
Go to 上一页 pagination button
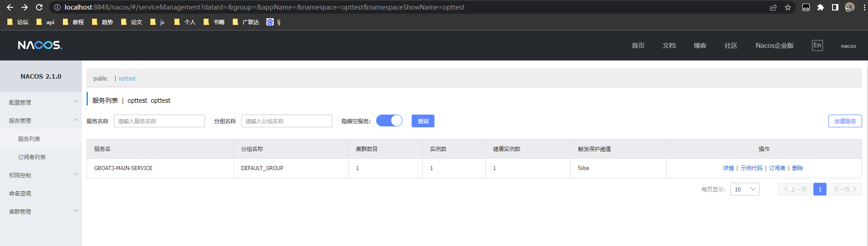click(795, 189)
